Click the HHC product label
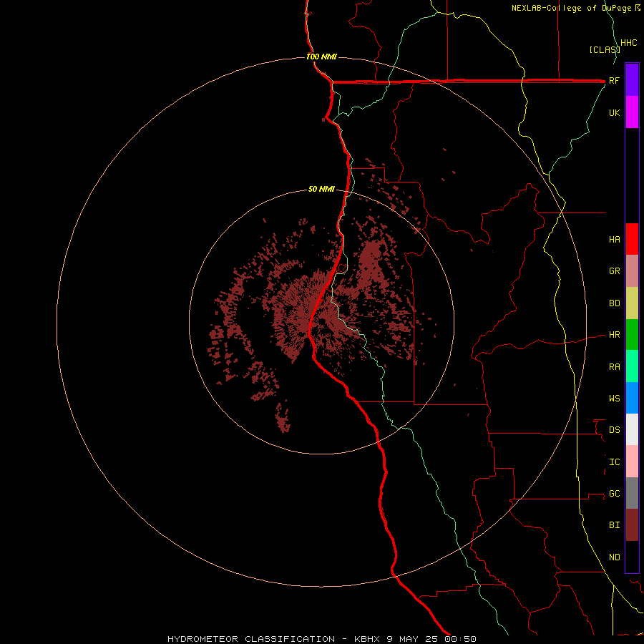Screen dimensions: 644x644 (629, 43)
